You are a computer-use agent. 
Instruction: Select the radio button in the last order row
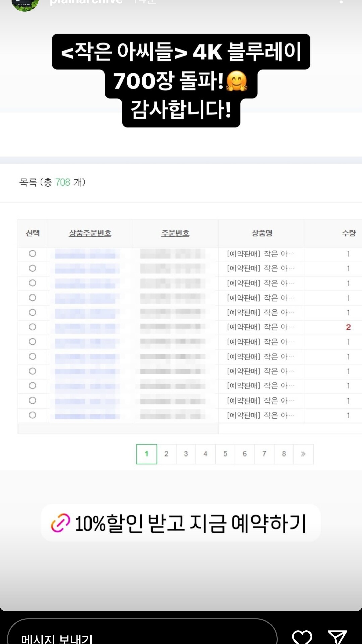[x=33, y=415]
